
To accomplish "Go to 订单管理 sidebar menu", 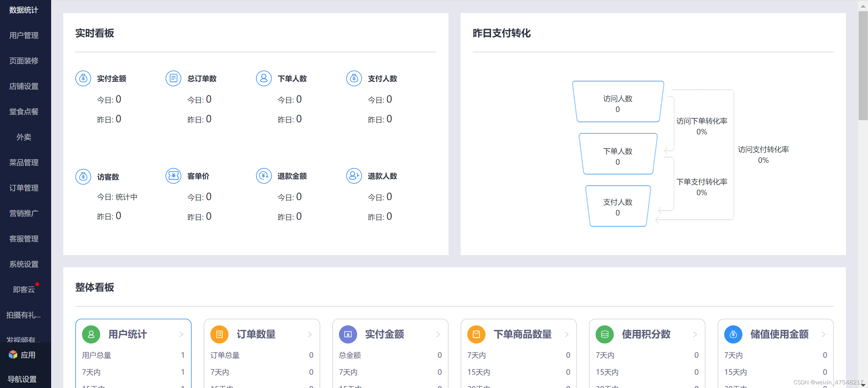I will 24,188.
